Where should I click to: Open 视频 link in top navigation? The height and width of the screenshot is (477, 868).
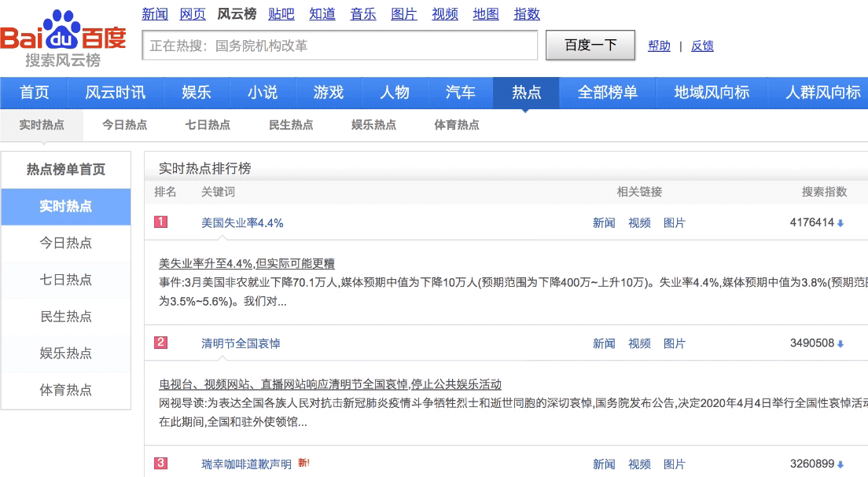click(x=445, y=14)
